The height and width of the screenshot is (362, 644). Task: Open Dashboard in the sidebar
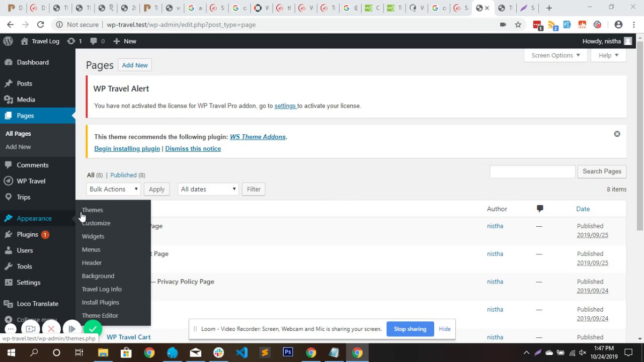33,62
